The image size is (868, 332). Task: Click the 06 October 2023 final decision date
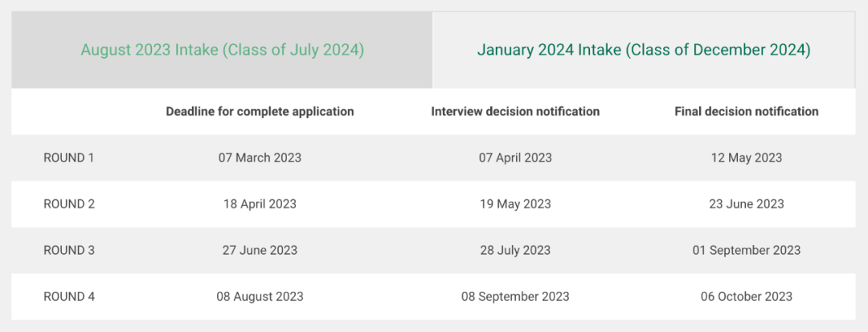(746, 297)
